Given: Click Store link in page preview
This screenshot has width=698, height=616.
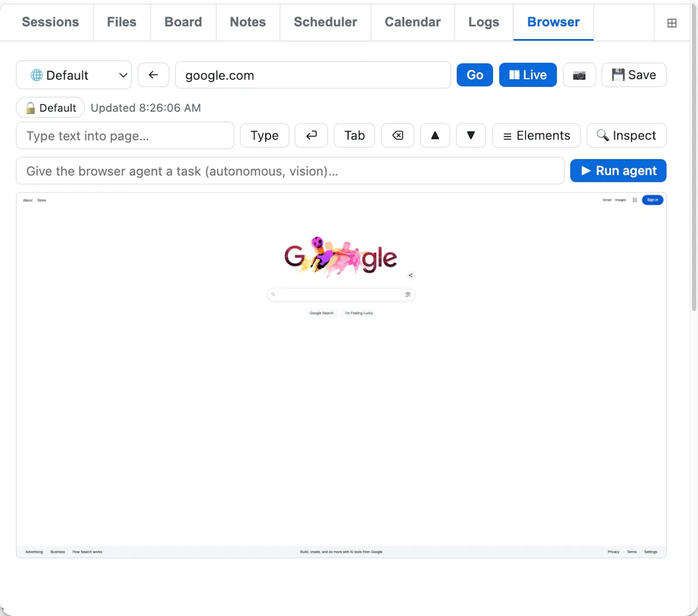Looking at the screenshot, I should coord(41,201).
